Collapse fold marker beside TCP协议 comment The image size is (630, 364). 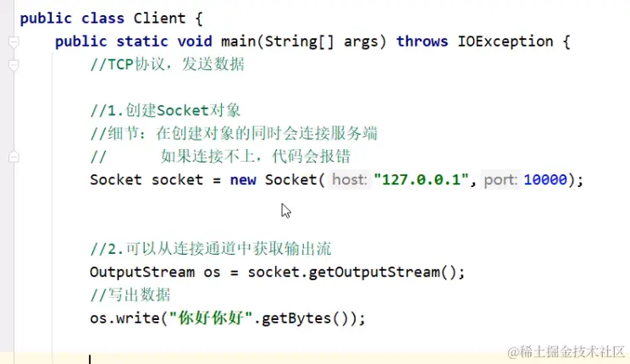(14, 65)
